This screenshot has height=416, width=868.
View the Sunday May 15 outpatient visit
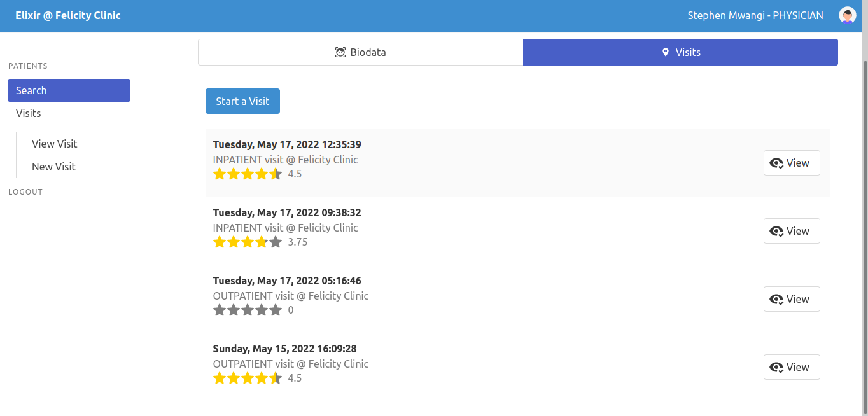792,367
